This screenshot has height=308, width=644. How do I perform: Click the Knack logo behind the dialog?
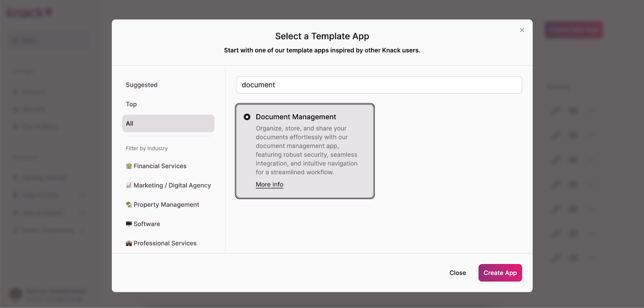tap(29, 13)
